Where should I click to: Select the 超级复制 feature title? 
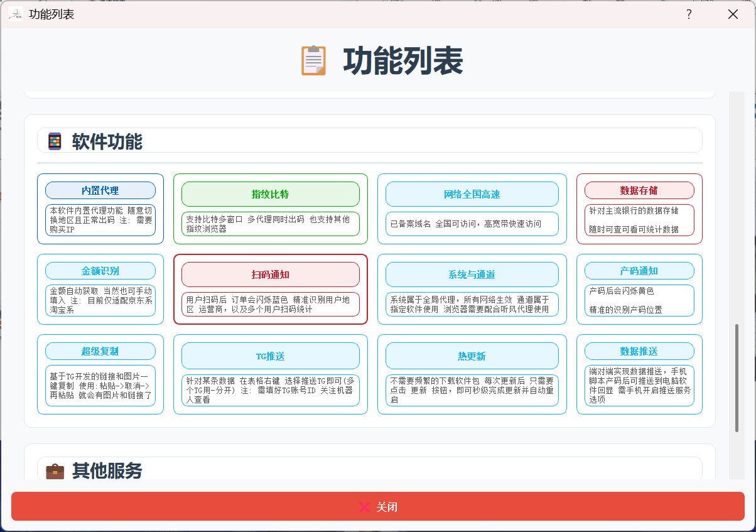click(100, 351)
